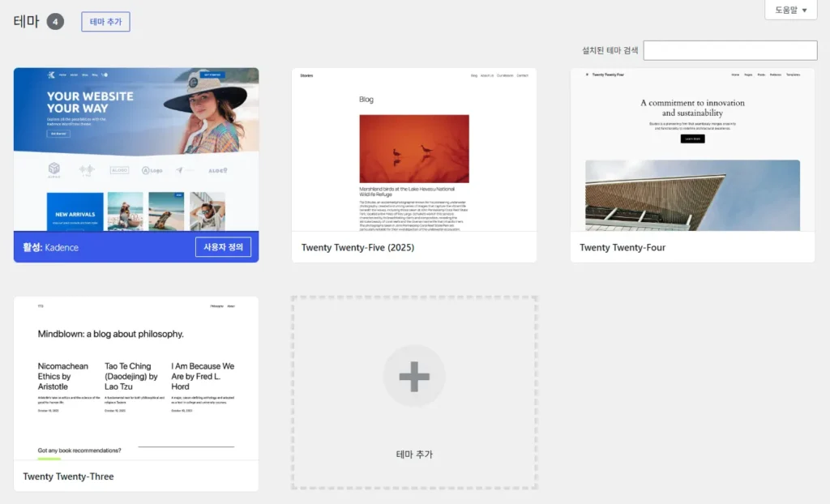
Task: Click the Twenty Twenty-Three theme name
Action: pos(68,476)
